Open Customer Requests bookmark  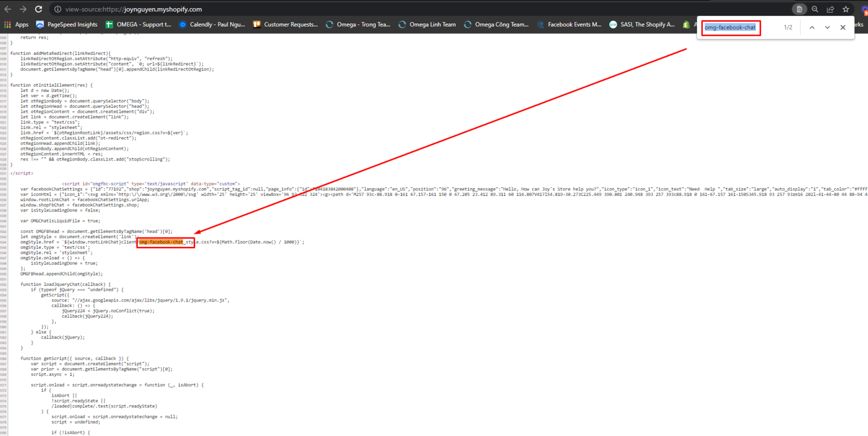point(285,24)
